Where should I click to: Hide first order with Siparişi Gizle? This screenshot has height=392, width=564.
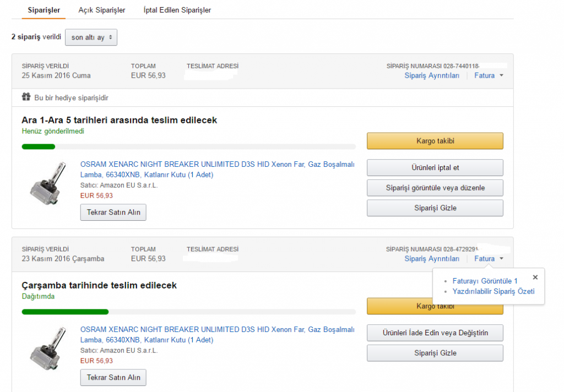point(435,208)
